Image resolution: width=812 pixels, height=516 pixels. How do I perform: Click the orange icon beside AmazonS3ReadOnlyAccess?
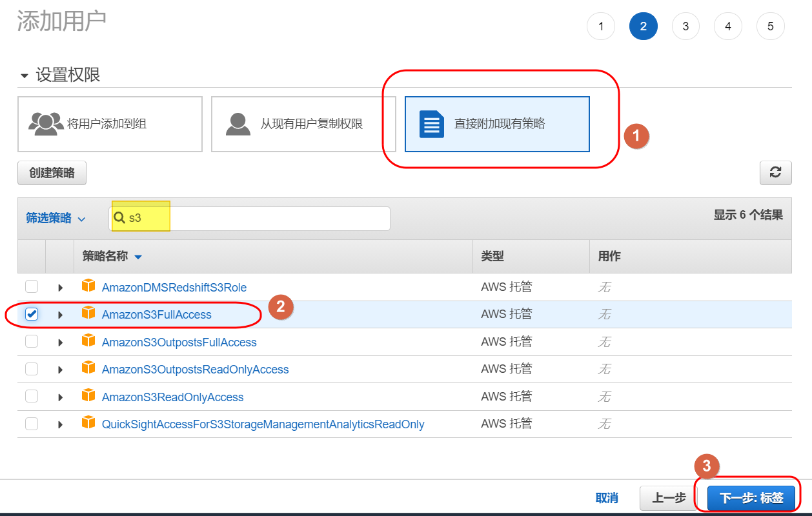pyautogui.click(x=88, y=396)
